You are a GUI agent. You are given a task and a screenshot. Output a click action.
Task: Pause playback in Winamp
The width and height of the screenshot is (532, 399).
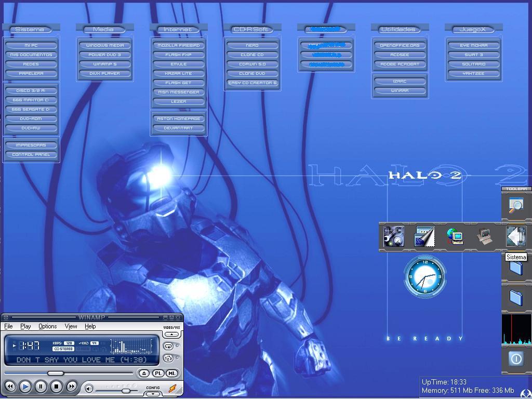pos(41,386)
